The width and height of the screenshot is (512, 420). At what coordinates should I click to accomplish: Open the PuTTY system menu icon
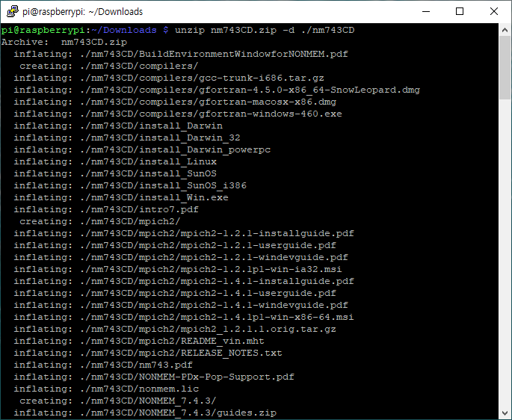pyautogui.click(x=13, y=11)
